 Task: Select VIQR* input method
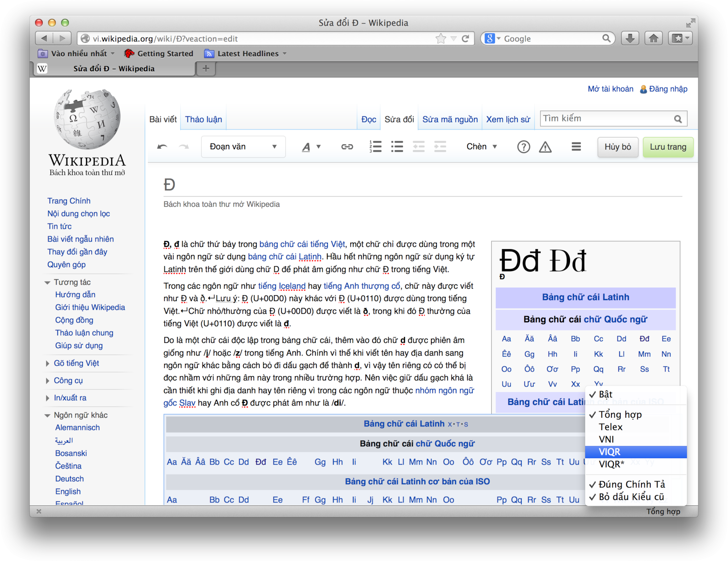(636, 464)
